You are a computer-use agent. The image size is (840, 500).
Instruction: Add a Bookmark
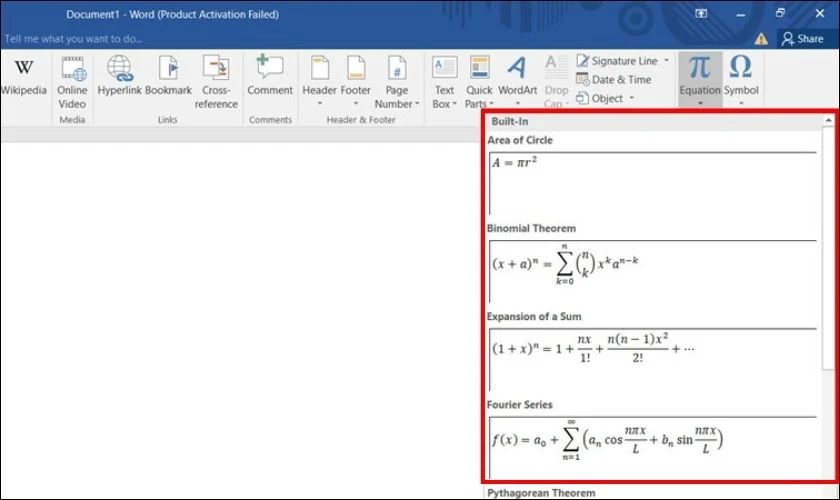(x=168, y=76)
